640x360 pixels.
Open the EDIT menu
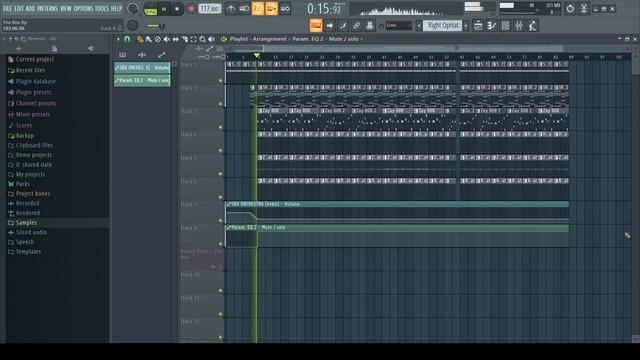tap(19, 8)
